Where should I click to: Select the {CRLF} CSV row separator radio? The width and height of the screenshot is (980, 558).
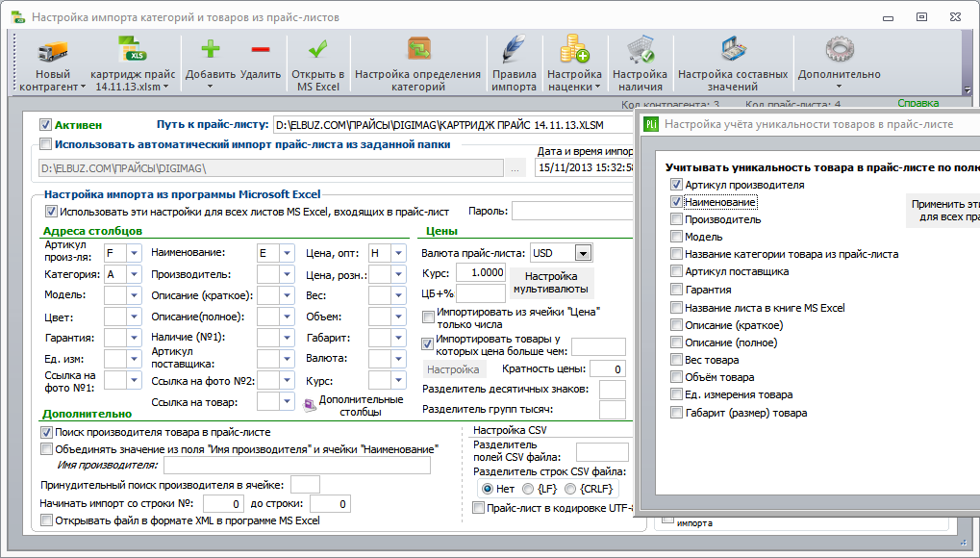pos(570,489)
